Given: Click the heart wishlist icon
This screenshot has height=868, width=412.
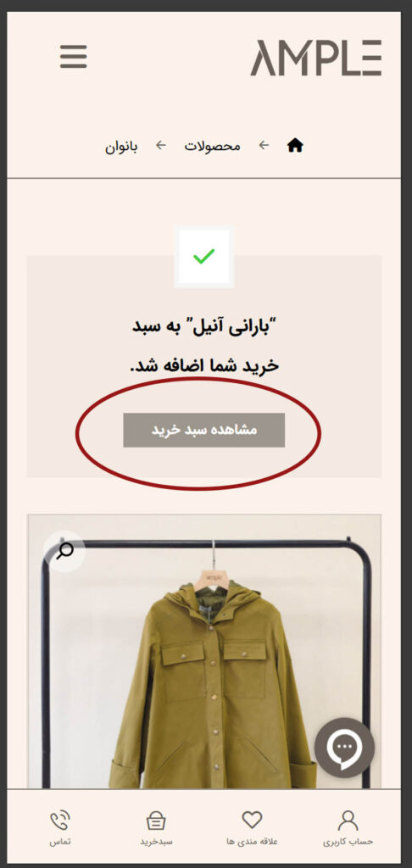Looking at the screenshot, I should 252,820.
